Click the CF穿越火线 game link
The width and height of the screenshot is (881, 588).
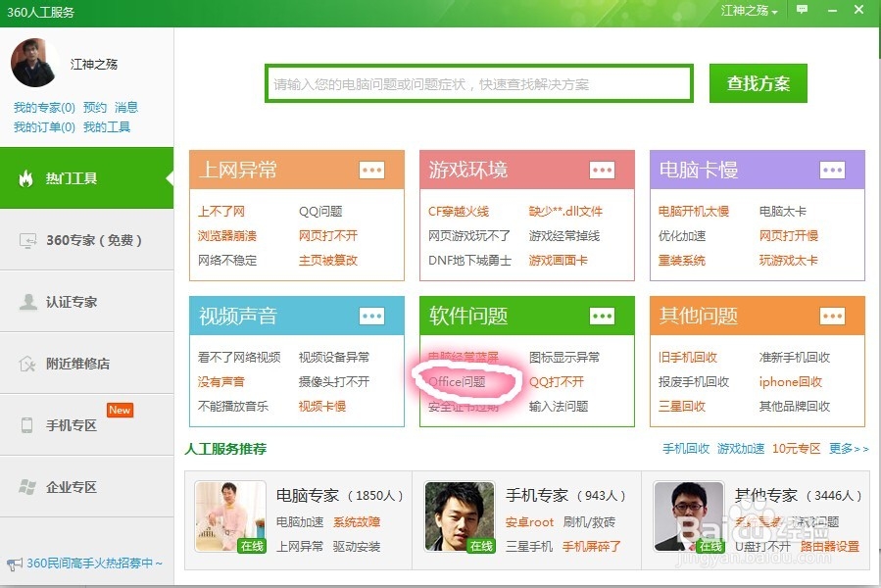459,212
